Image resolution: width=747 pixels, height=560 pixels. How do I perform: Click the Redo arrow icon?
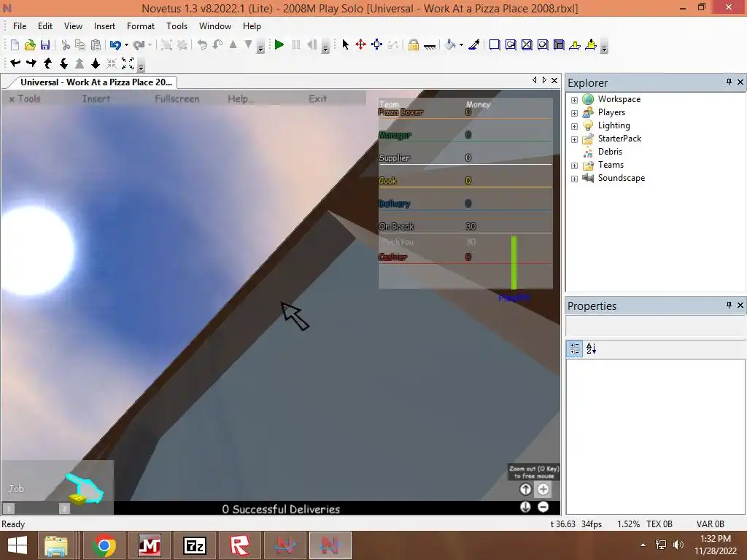click(139, 44)
